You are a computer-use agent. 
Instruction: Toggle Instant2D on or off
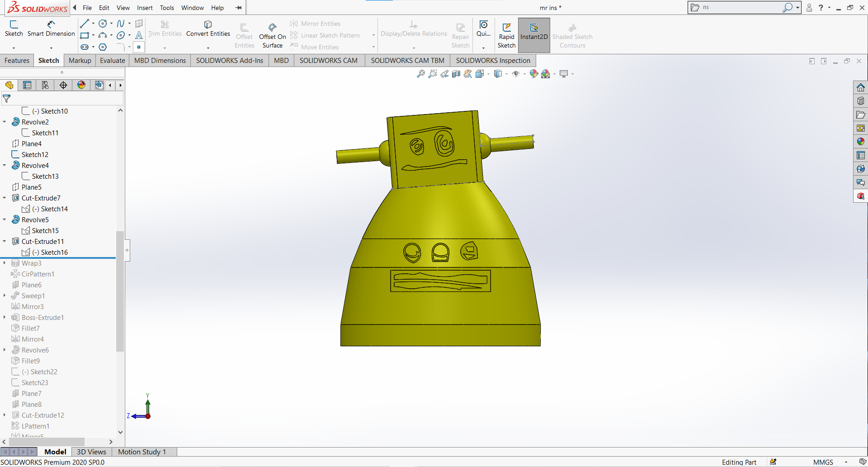(534, 34)
